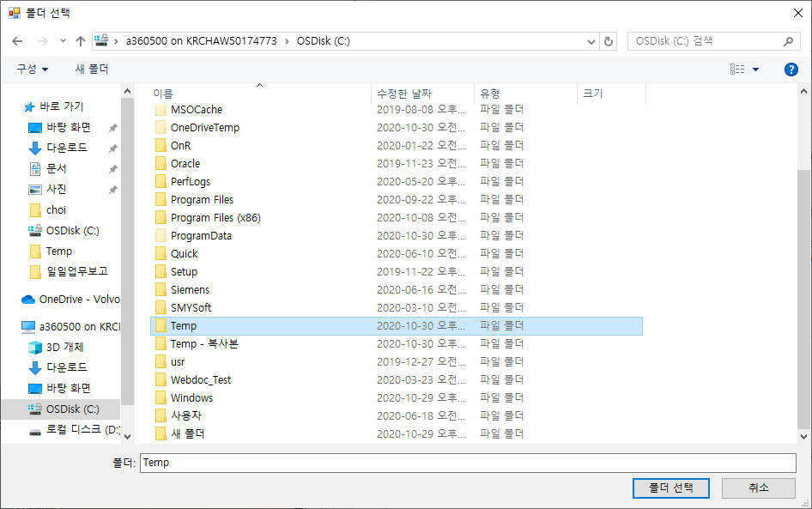Select the OnR folder icon
This screenshot has height=509, width=812.
161,146
